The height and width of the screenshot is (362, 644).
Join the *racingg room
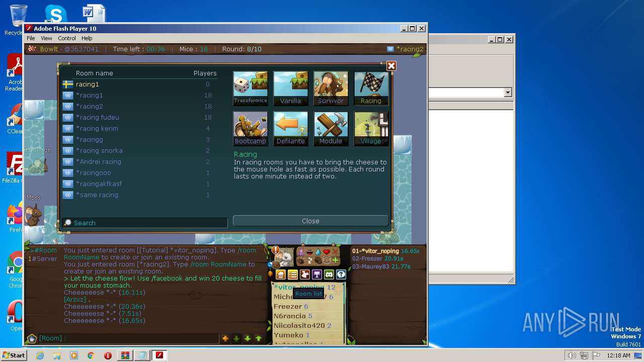139,139
